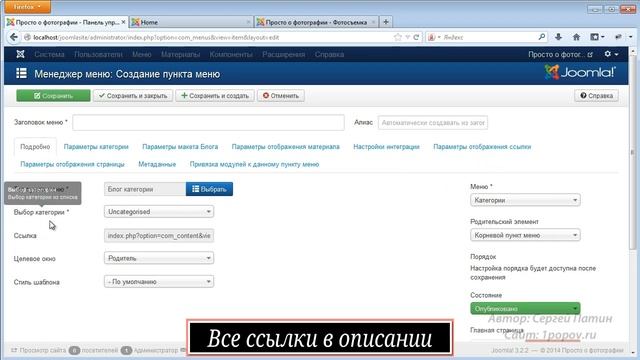640x360 pixels.
Task: Go to Firefox home page icon
Action: [576, 37]
